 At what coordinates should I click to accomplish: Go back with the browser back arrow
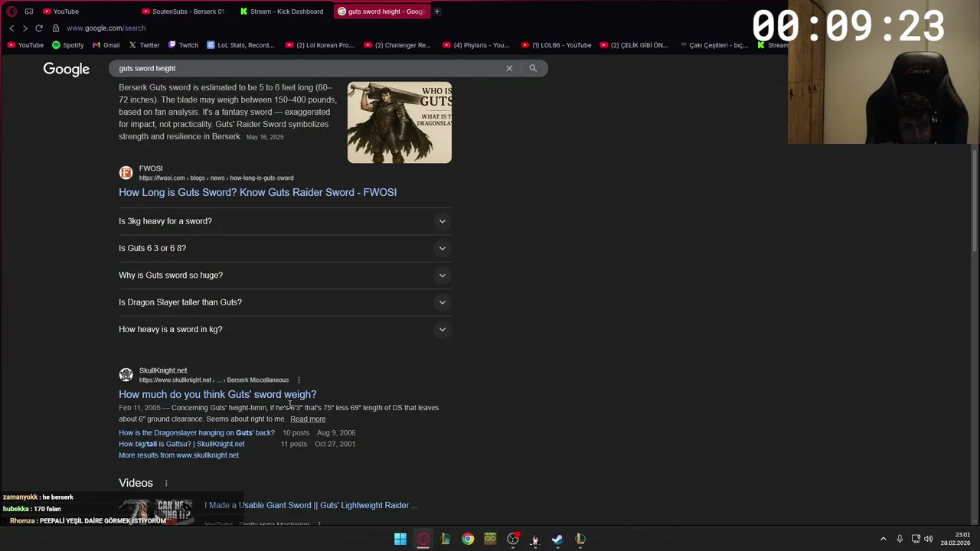tap(11, 28)
